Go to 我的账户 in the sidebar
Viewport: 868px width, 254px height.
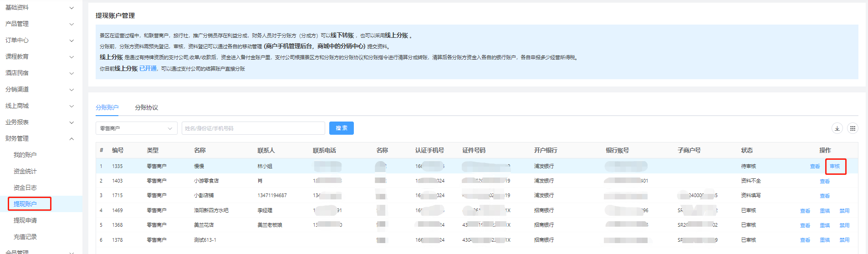tap(25, 155)
